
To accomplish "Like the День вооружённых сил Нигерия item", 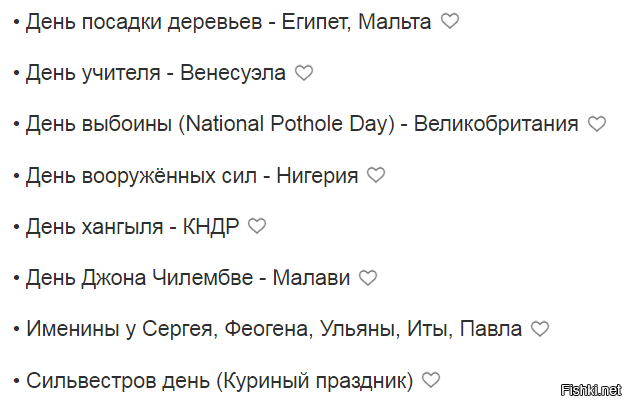I will coord(376,175).
